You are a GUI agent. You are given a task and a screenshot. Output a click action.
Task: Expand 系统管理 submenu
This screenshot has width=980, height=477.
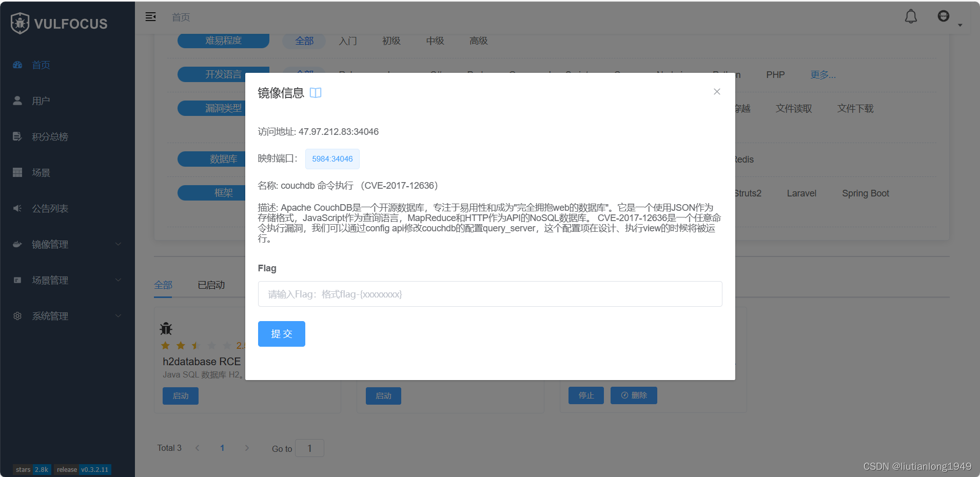[x=67, y=316]
